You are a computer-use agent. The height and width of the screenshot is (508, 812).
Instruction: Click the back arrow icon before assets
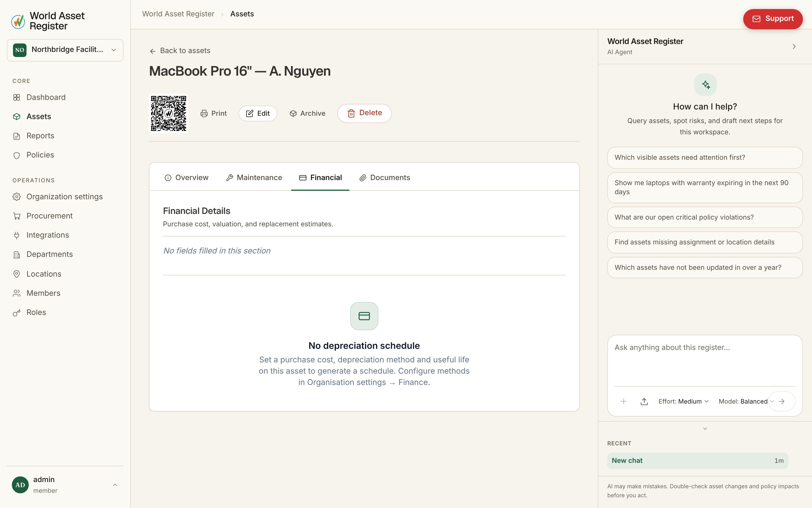pos(153,51)
